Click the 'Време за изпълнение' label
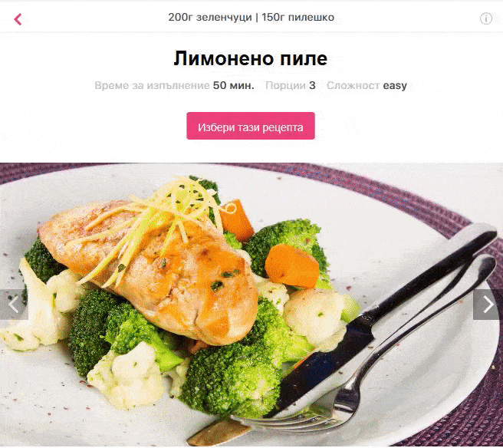Image resolution: width=503 pixels, height=448 pixels. click(152, 85)
